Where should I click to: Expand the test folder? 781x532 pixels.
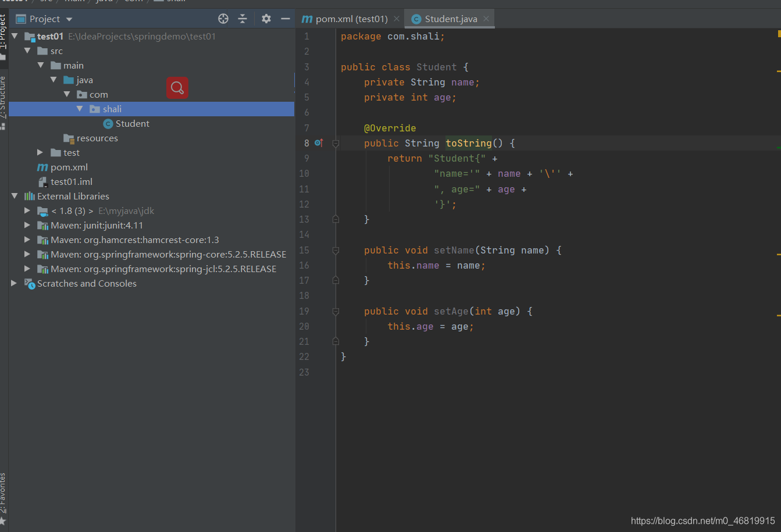[40, 152]
